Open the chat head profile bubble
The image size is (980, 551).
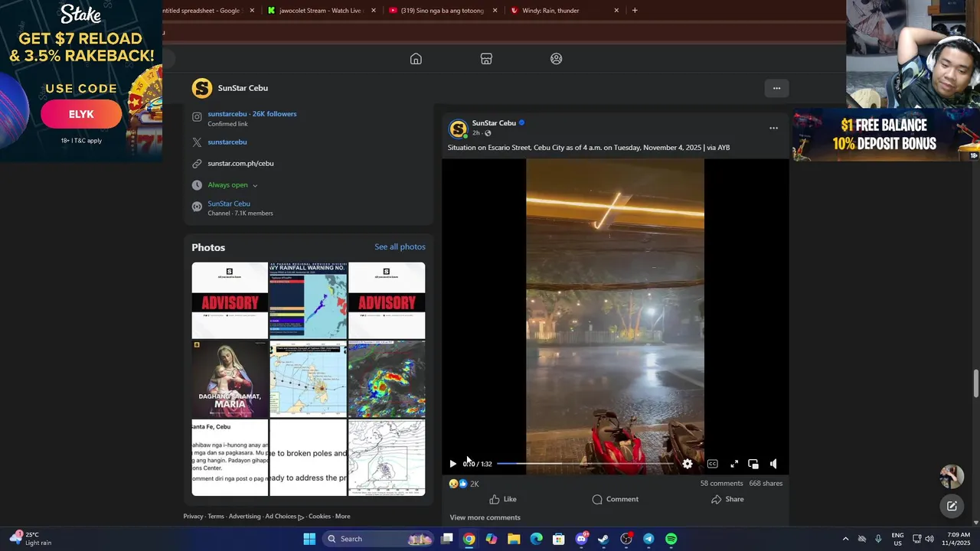coord(952,476)
